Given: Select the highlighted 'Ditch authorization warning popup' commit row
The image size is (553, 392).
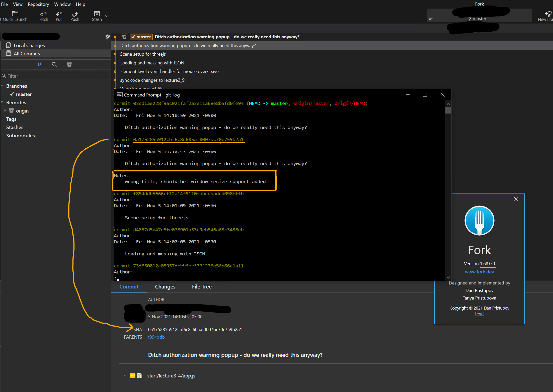Looking at the screenshot, I should [332, 46].
